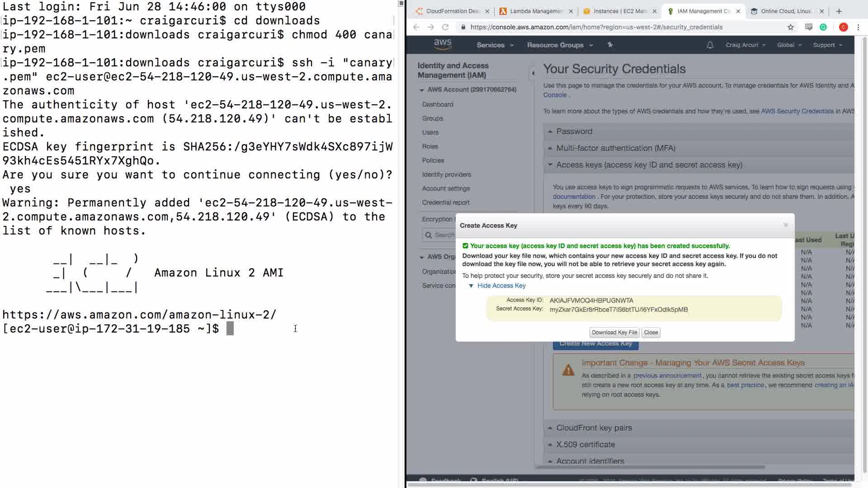Click the browser reload icon

pos(445,27)
